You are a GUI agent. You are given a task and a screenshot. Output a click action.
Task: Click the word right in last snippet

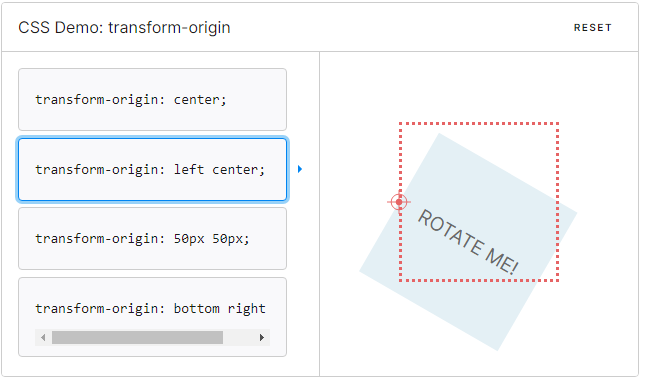pyautogui.click(x=247, y=308)
